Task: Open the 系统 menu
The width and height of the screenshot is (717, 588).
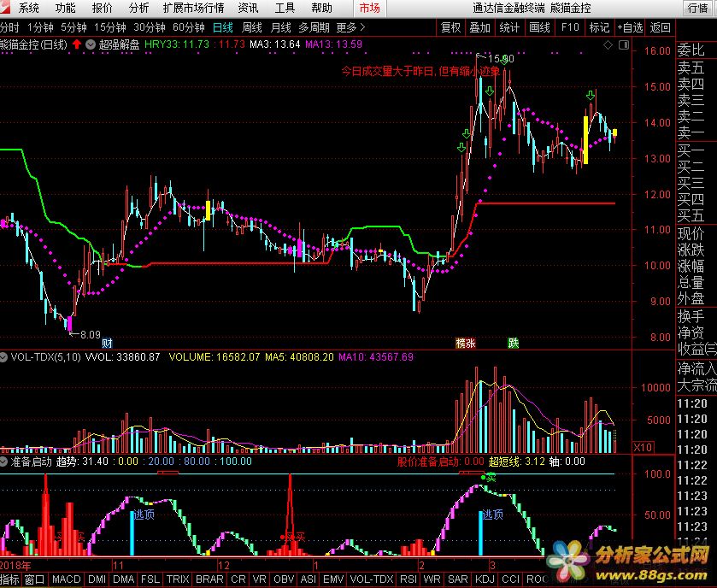Action: [28, 8]
